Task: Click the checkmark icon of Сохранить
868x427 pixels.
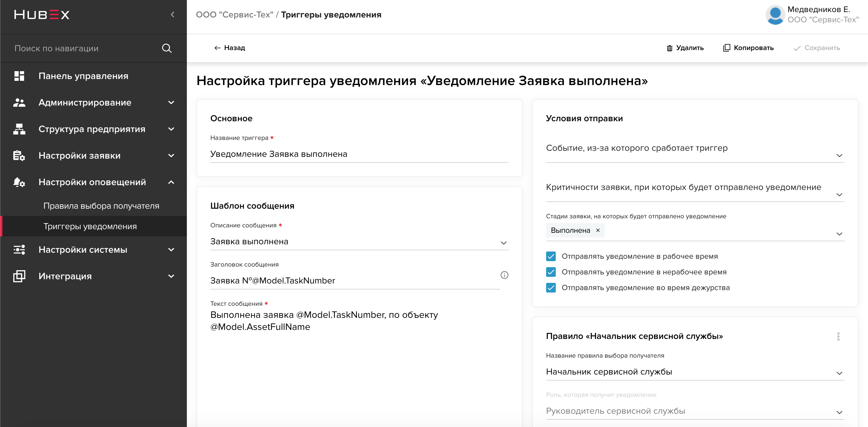Action: [797, 48]
